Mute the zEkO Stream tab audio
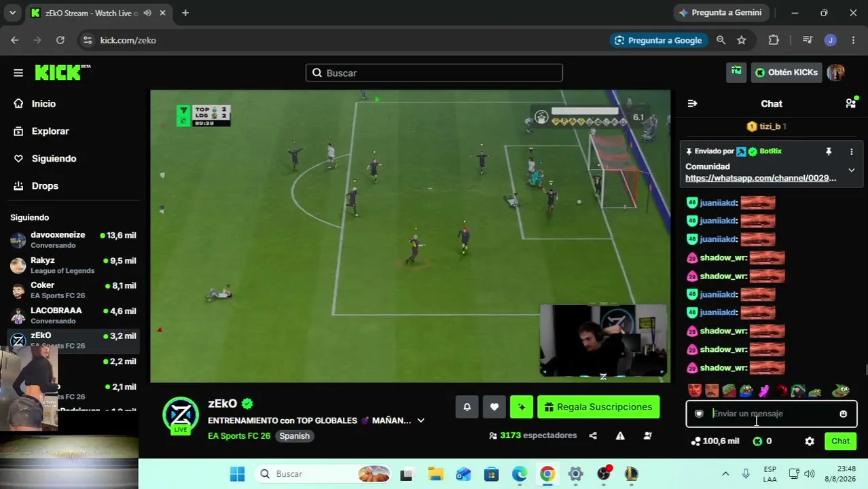This screenshot has width=868, height=489. (147, 12)
